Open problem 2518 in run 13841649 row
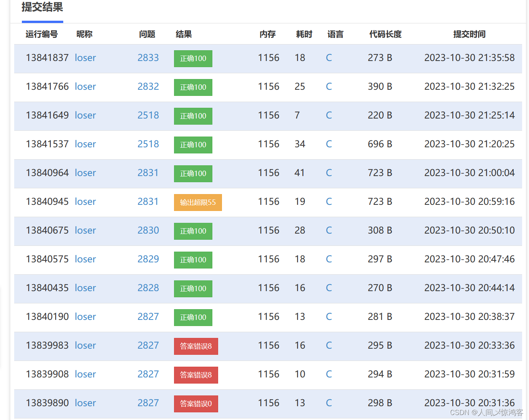529x420 pixels. click(148, 115)
